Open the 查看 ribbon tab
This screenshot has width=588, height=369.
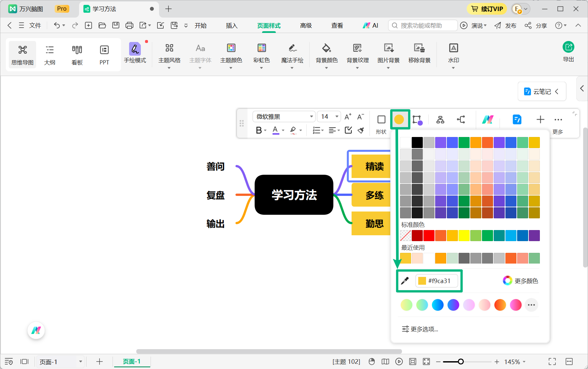pos(337,26)
